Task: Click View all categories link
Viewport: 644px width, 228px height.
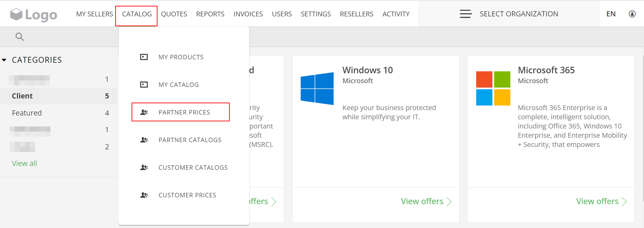Action: (x=25, y=163)
